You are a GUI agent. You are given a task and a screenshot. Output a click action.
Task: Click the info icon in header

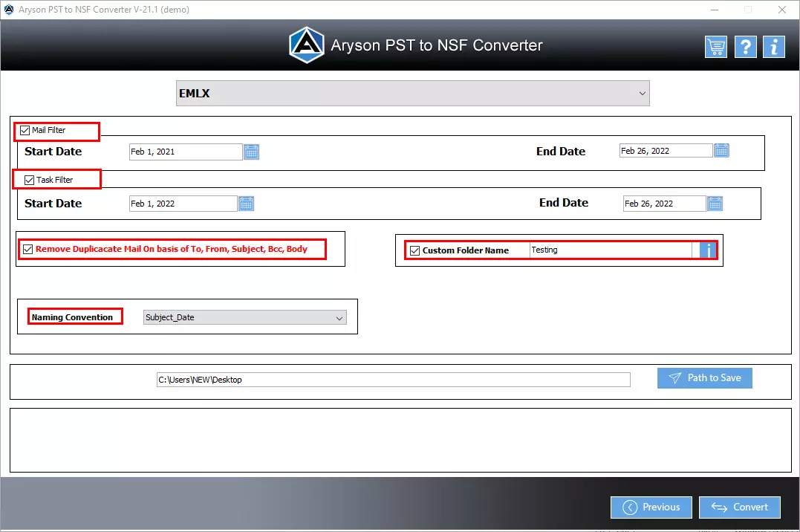click(774, 47)
